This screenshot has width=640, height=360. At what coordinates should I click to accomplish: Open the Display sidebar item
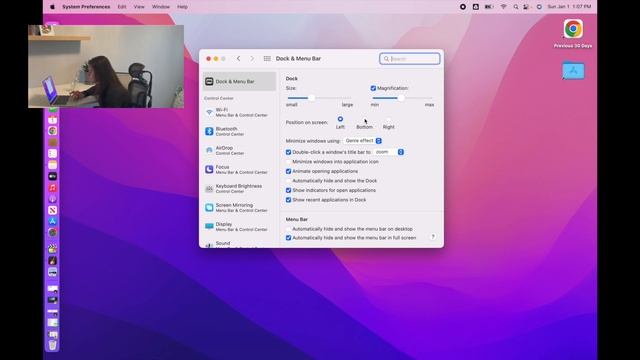pos(239,227)
